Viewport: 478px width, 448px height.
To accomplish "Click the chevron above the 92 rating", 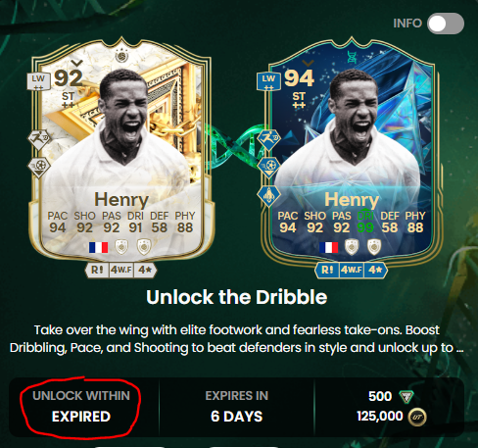I will [77, 63].
